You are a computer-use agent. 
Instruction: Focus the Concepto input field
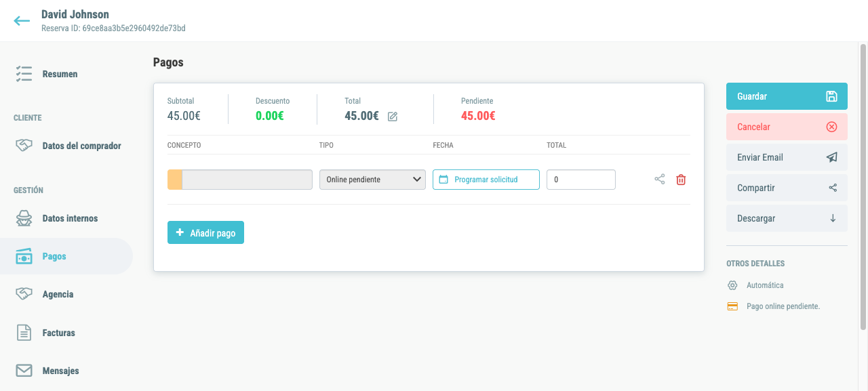click(247, 180)
